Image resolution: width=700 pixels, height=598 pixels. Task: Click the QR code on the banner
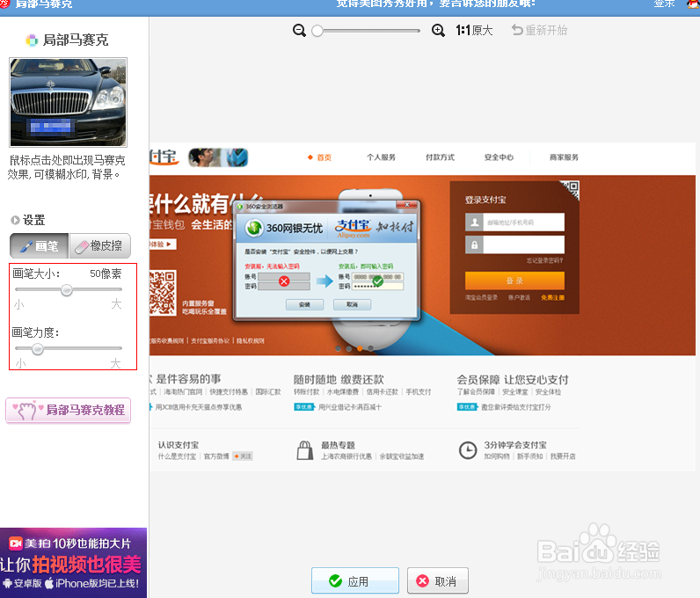[x=163, y=293]
